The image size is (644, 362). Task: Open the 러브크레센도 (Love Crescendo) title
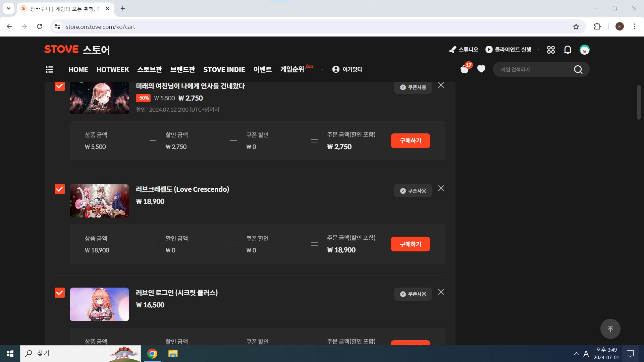click(x=182, y=189)
